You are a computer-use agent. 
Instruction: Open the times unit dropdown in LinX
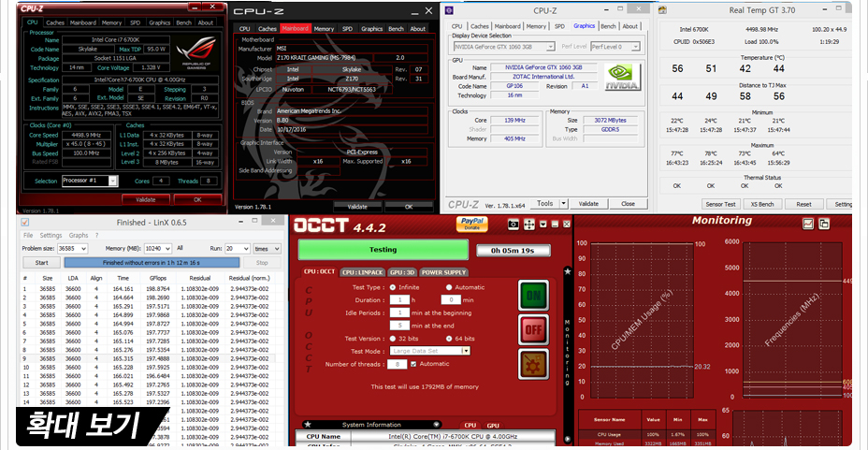(x=268, y=249)
